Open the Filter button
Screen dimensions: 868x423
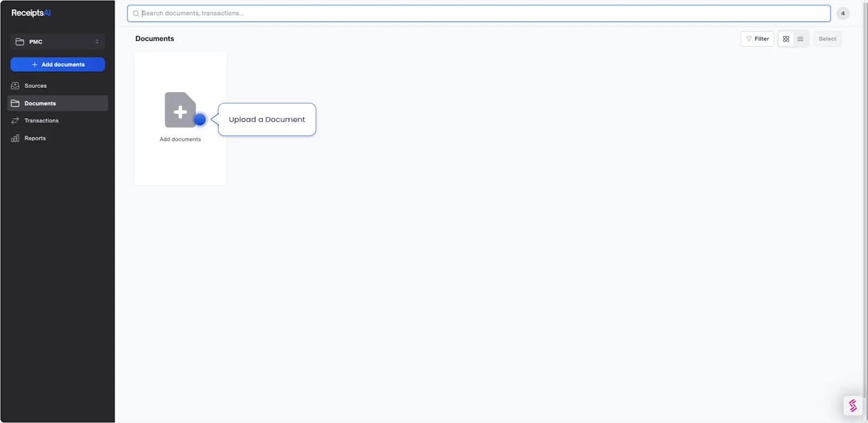click(x=757, y=39)
